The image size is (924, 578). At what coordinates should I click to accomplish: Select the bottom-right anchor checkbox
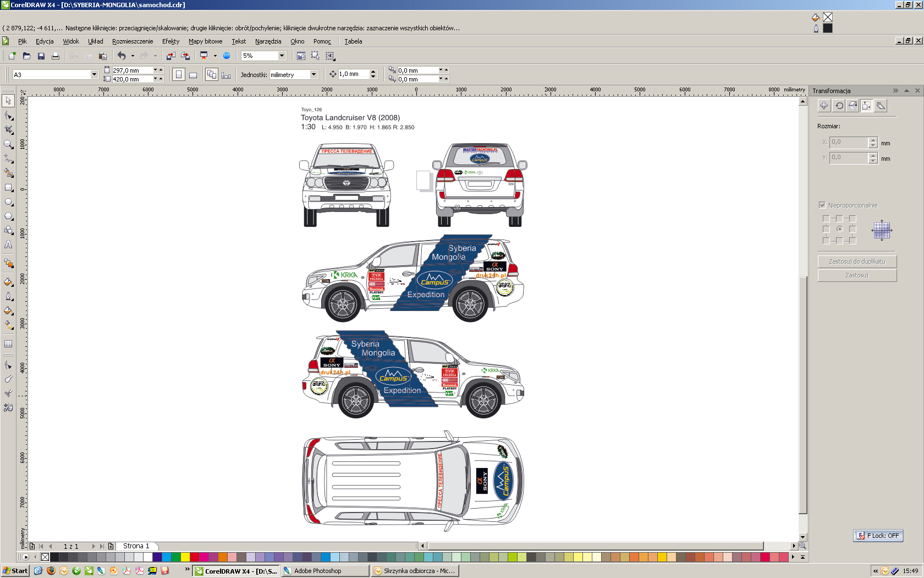point(853,241)
